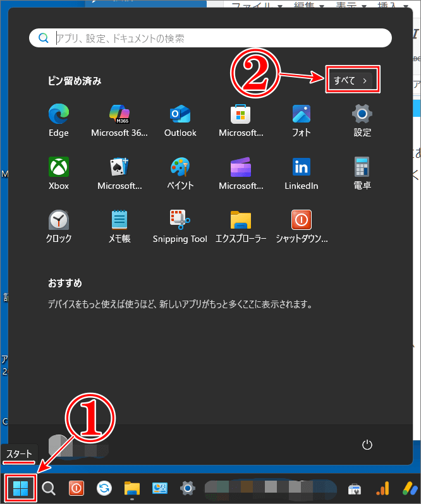
Task: Open File Explorer folder on taskbar
Action: coord(132,489)
